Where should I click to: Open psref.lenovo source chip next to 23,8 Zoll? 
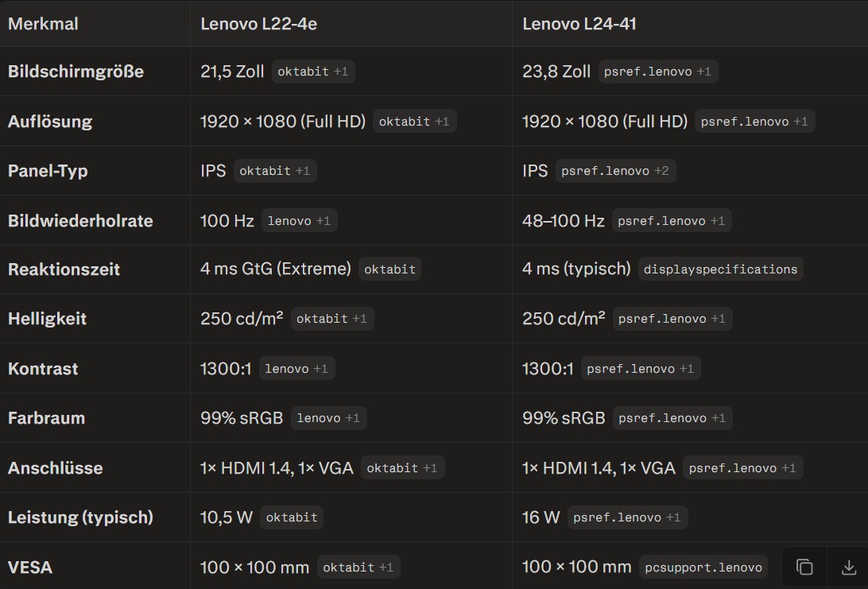(657, 72)
